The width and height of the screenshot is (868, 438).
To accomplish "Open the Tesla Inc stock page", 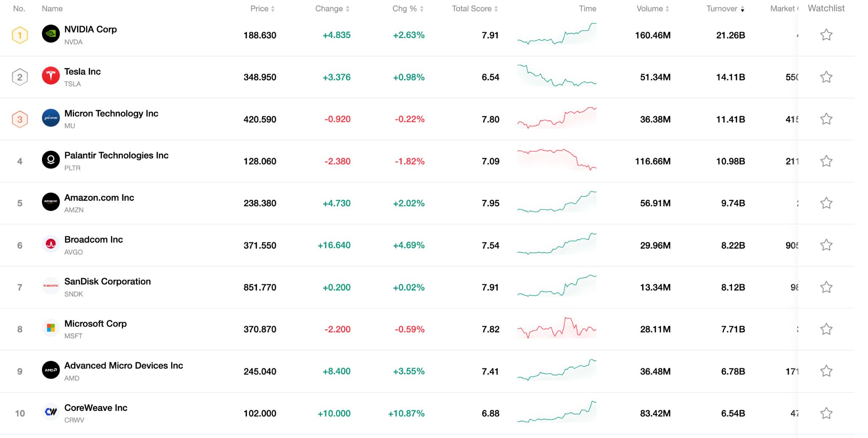I will (x=82, y=72).
